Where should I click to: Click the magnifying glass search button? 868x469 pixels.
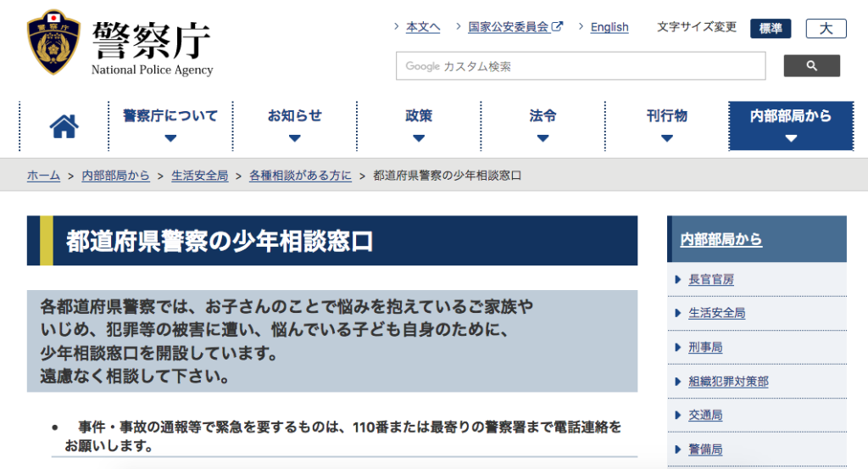click(x=811, y=66)
